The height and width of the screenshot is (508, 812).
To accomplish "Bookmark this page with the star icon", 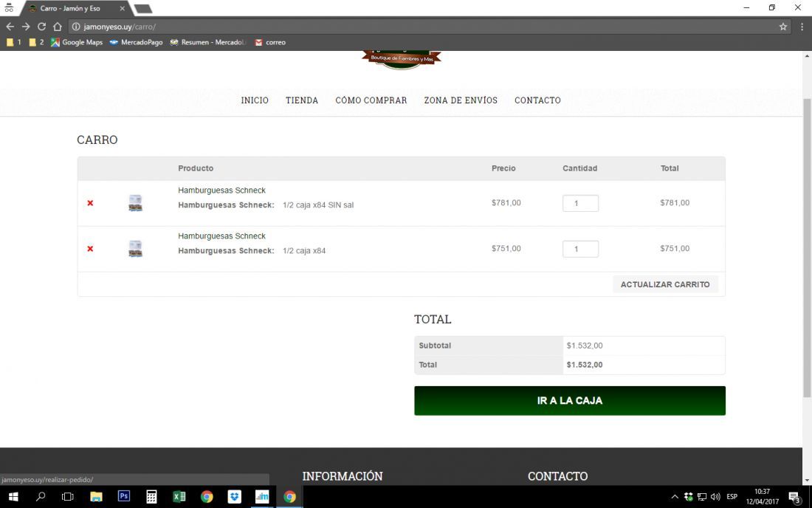I will [783, 27].
